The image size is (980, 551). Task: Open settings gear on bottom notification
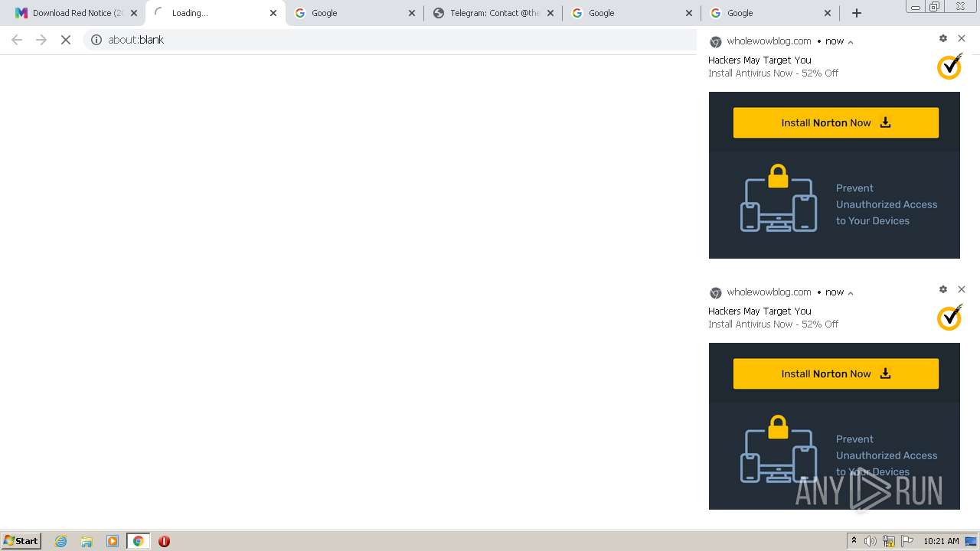coord(943,289)
